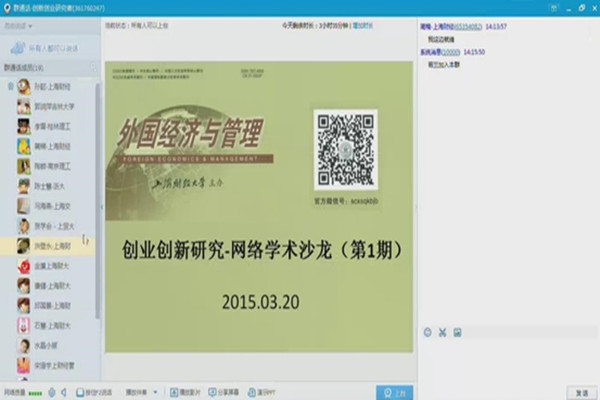Click the 播放伴奏 button

point(137,392)
